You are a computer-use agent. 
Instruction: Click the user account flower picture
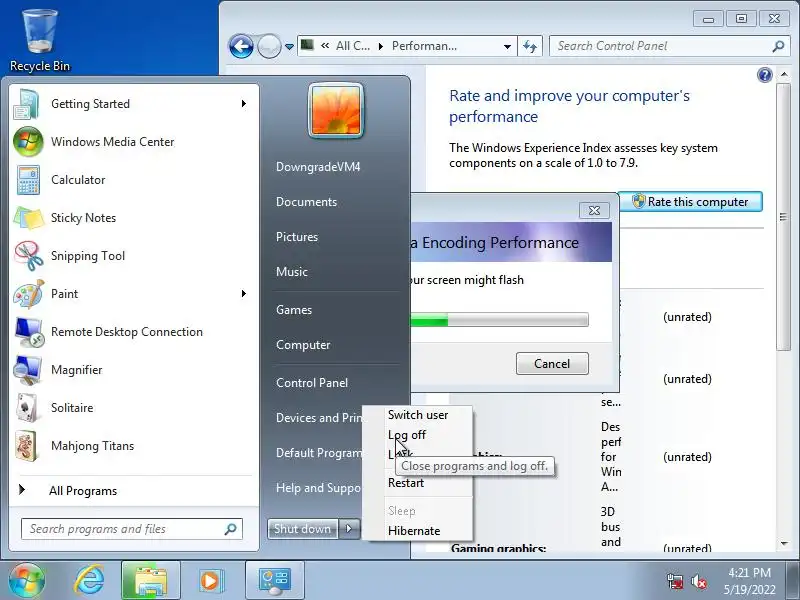336,111
